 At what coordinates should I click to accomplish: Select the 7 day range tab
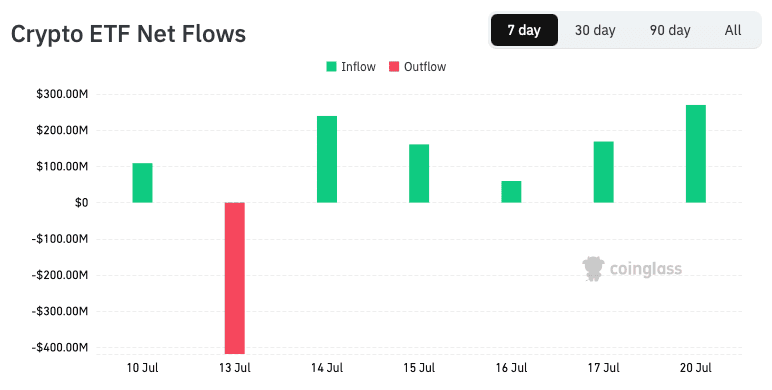point(524,30)
